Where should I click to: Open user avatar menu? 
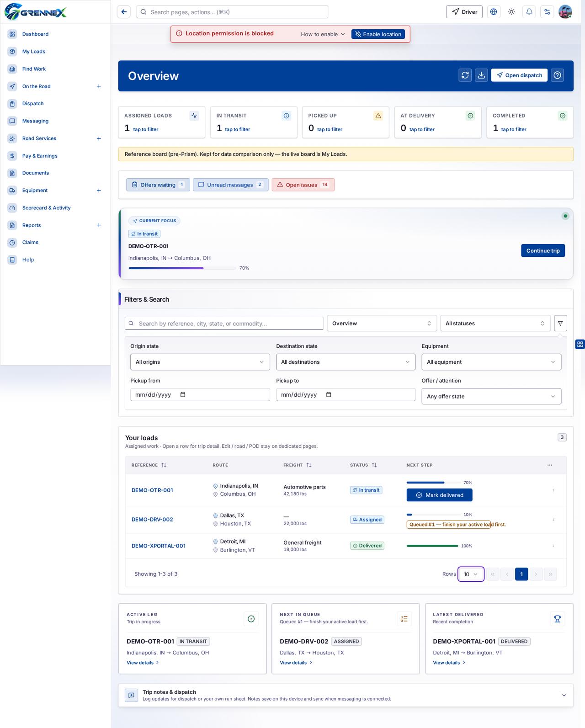click(565, 12)
